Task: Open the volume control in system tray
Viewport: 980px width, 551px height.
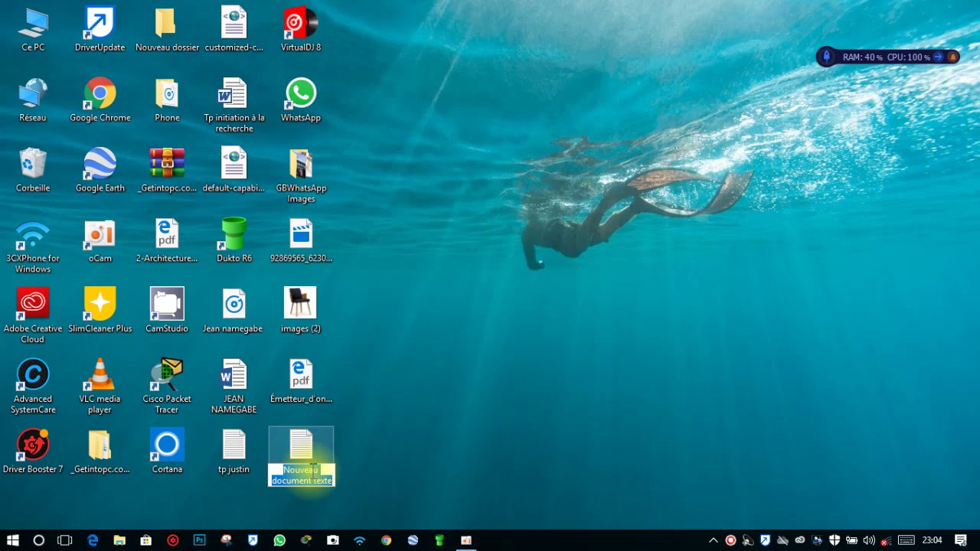Action: 869,540
